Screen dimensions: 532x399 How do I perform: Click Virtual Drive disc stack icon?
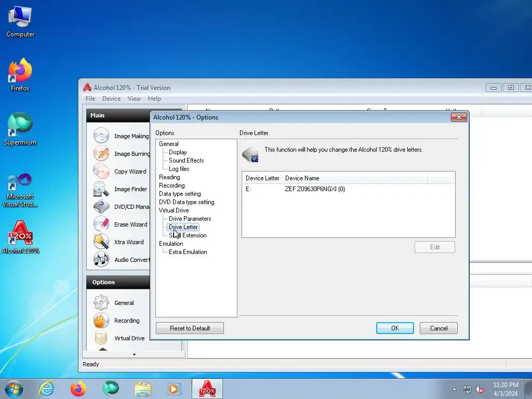pyautogui.click(x=101, y=338)
